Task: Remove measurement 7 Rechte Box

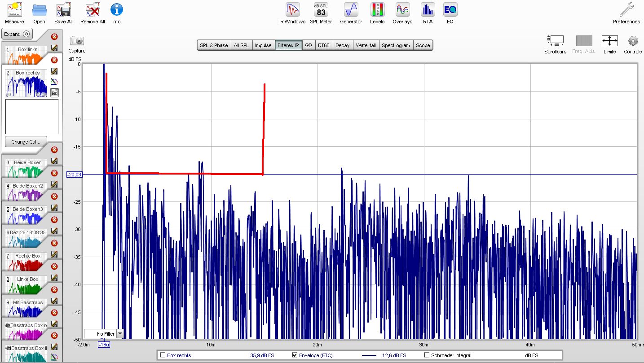Action: [54, 243]
